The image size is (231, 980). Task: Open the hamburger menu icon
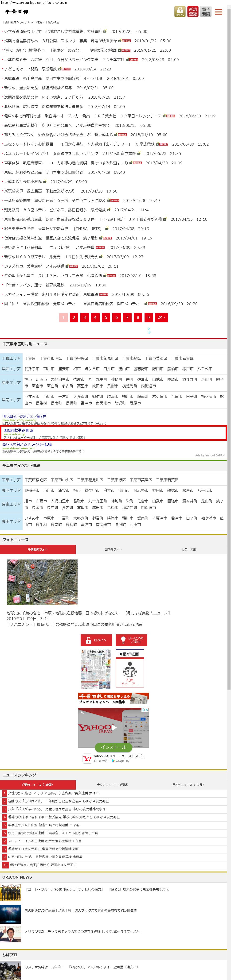point(219,12)
